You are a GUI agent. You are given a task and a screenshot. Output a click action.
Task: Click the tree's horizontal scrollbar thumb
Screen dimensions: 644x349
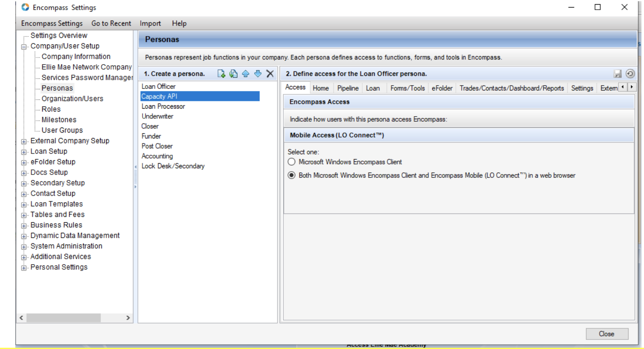(63, 318)
